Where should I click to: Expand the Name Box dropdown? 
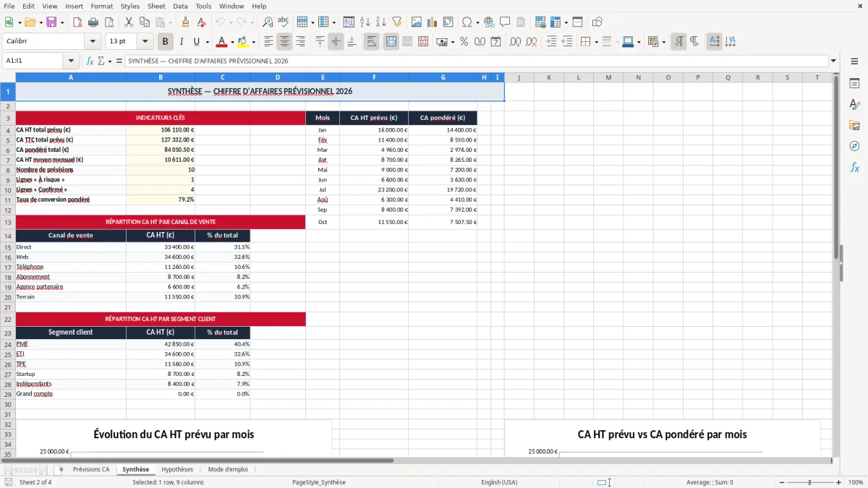click(71, 61)
